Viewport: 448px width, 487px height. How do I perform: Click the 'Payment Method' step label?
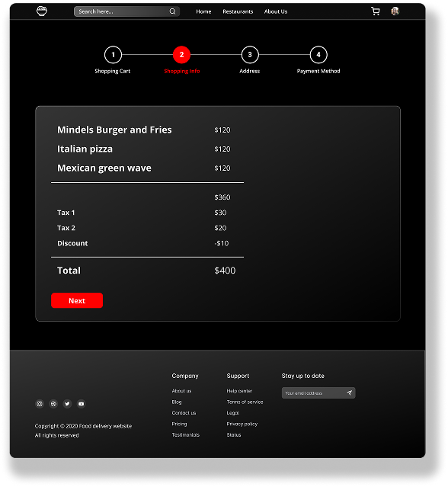pos(318,71)
